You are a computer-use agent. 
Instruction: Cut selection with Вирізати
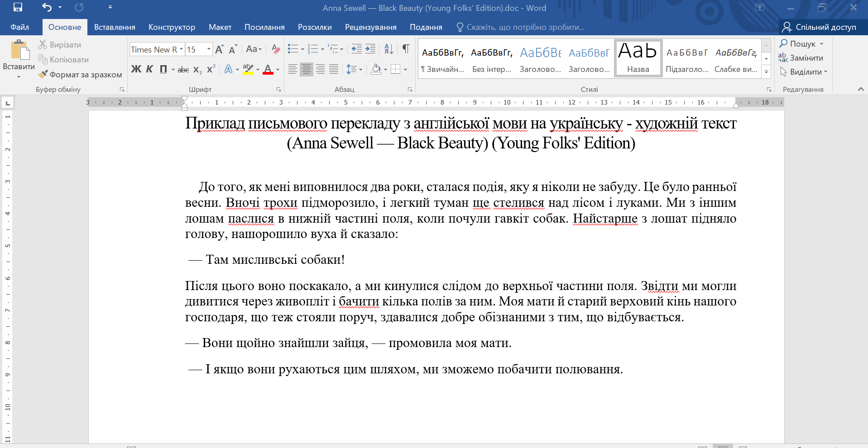[x=60, y=45]
